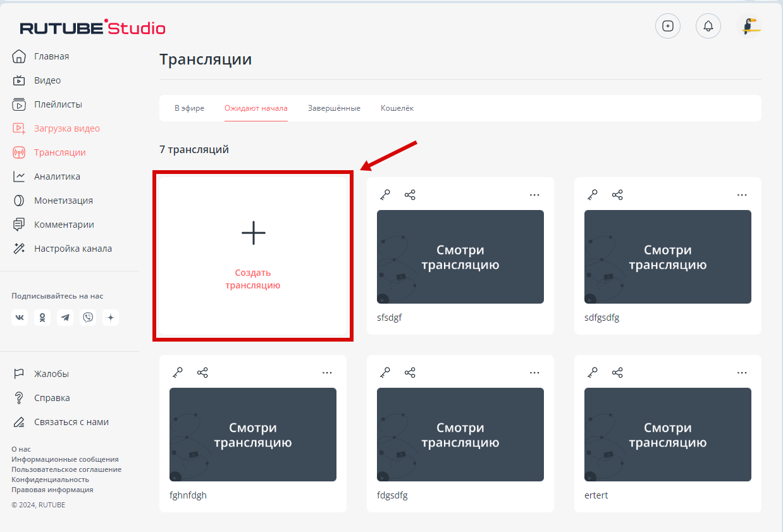Share the ertert broadcast
The image size is (783, 532).
617,373
